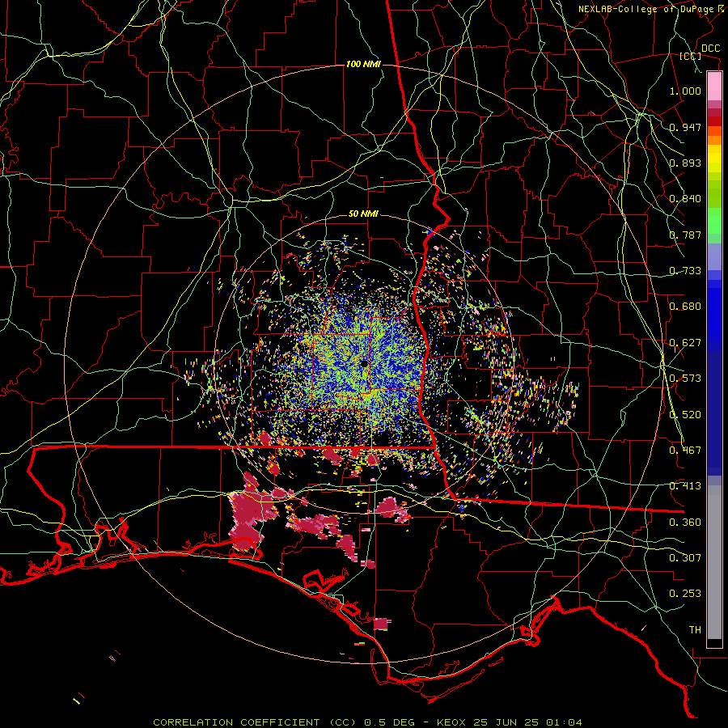
Task: Click the TH threshold label
Action: (x=695, y=630)
